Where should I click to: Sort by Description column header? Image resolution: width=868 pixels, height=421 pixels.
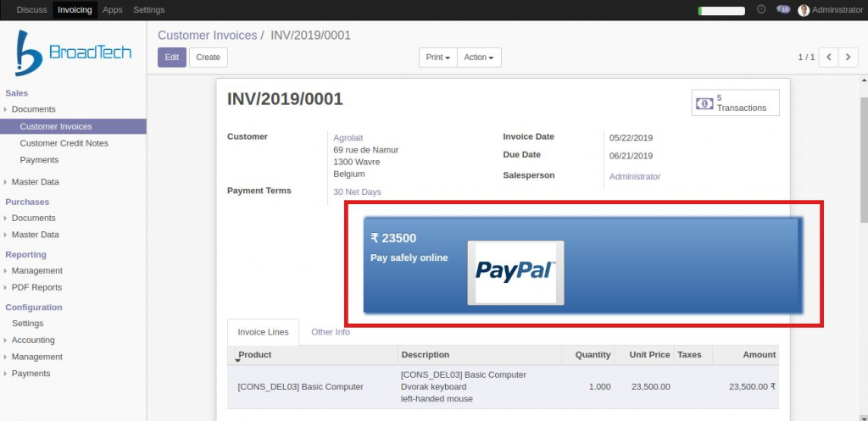coord(480,355)
